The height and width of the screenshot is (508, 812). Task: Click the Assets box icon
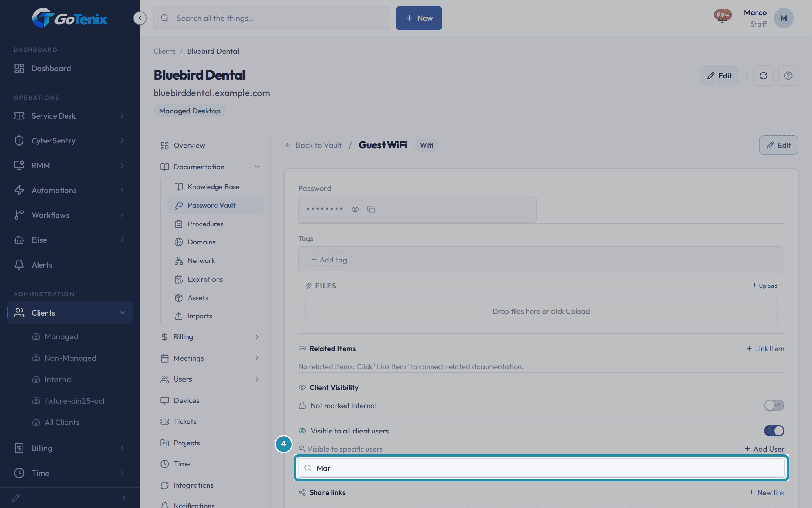click(178, 298)
